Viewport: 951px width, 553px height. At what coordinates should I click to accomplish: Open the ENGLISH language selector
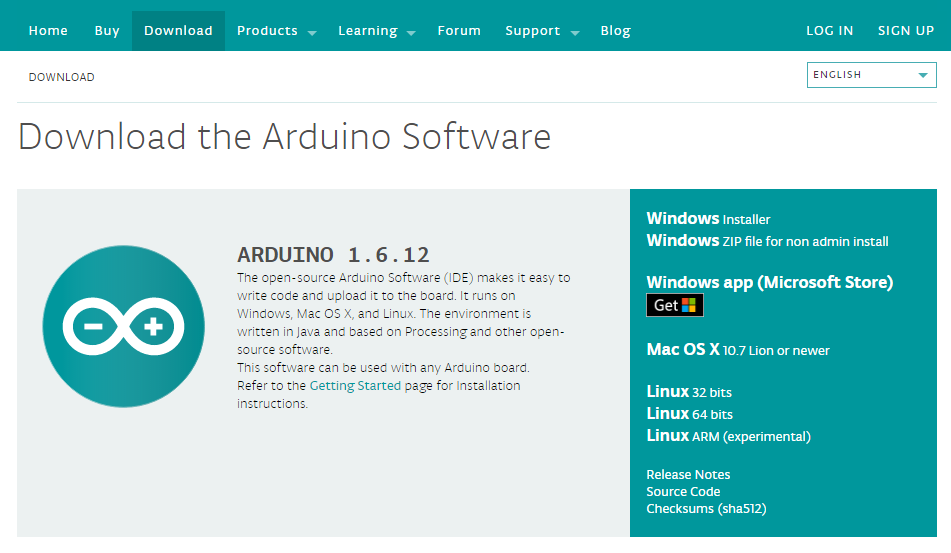coord(872,75)
